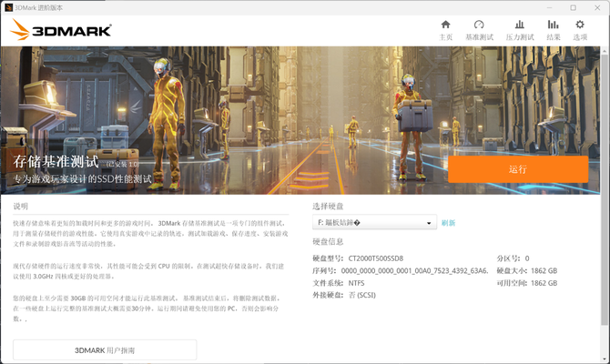
Task: Click the 专为游戏玩家设计的SSD性能测试 subtitle
Action: [x=82, y=179]
